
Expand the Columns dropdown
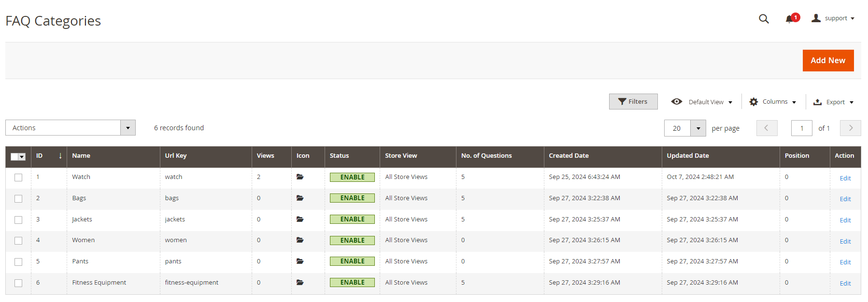click(773, 102)
